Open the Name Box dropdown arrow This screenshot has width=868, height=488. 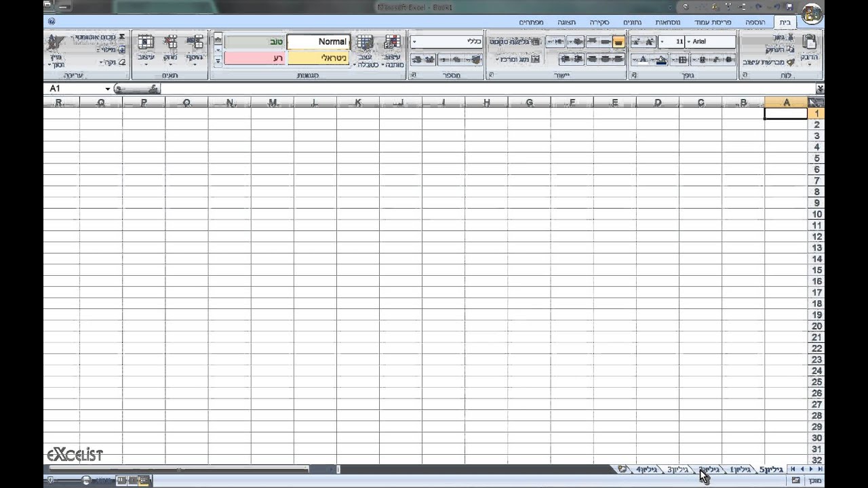pyautogui.click(x=108, y=89)
